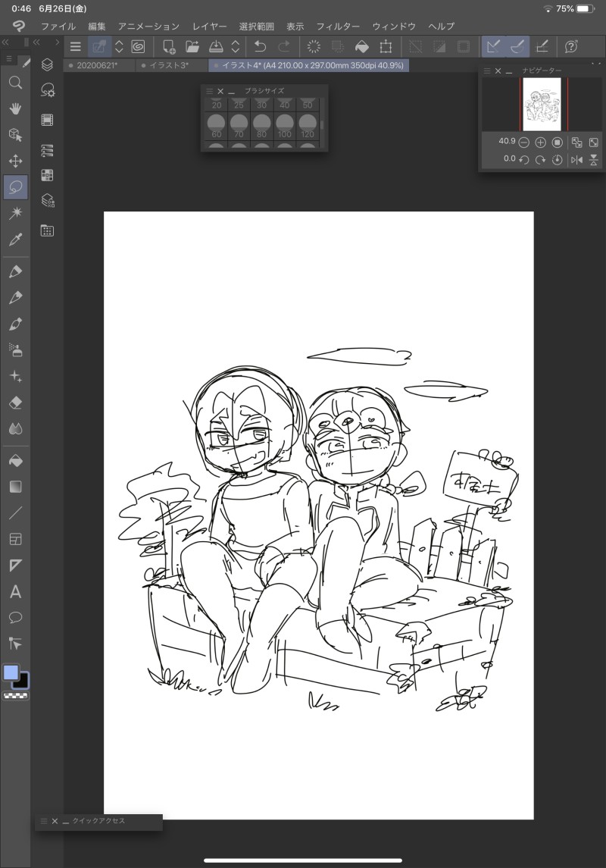Toggle Snap to Special Ruler
606x868 pixels.
(x=517, y=46)
